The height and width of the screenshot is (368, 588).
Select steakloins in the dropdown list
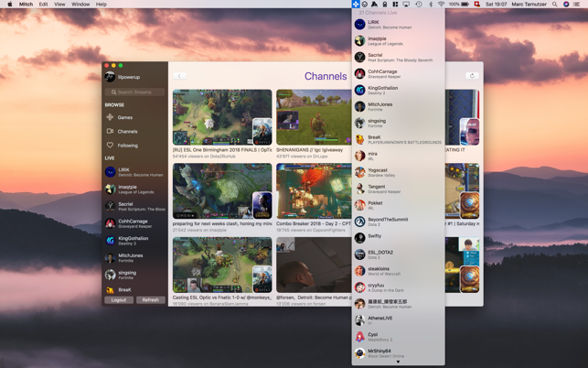pyautogui.click(x=399, y=271)
